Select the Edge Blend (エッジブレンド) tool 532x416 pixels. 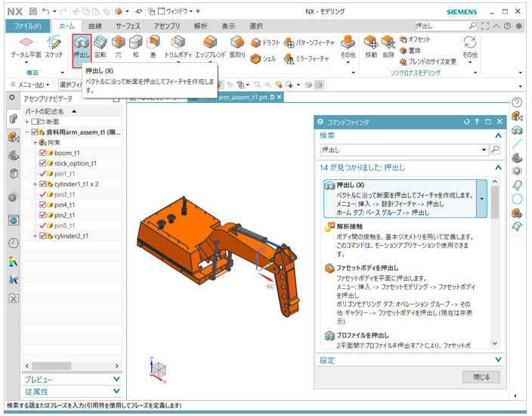coord(210,48)
